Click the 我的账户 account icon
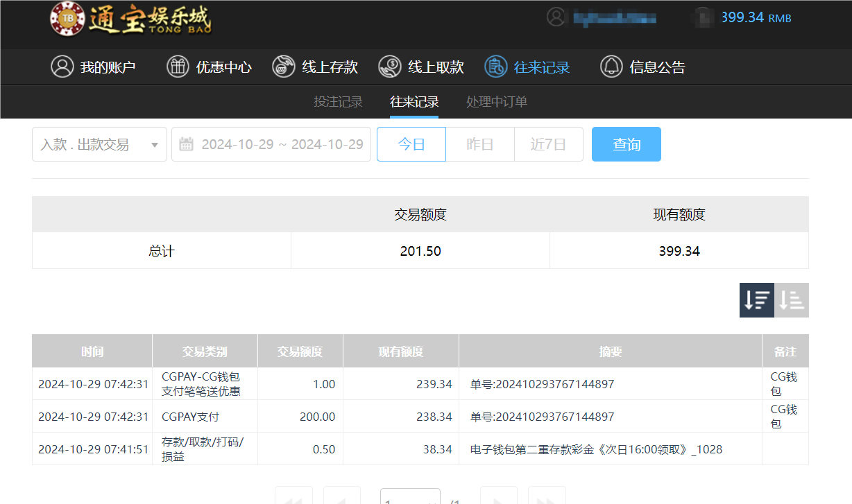This screenshot has width=852, height=504. [x=62, y=67]
